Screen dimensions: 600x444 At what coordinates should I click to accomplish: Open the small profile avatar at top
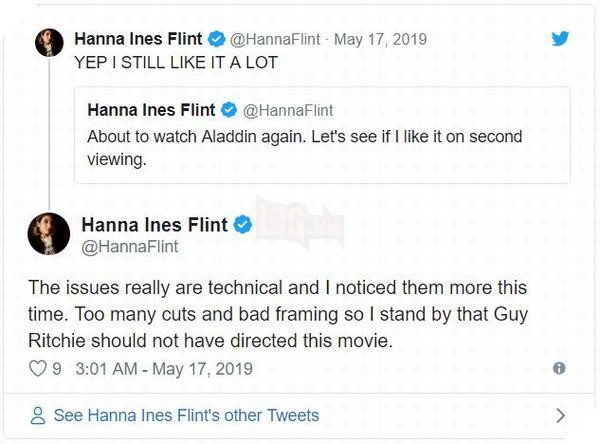coord(49,43)
